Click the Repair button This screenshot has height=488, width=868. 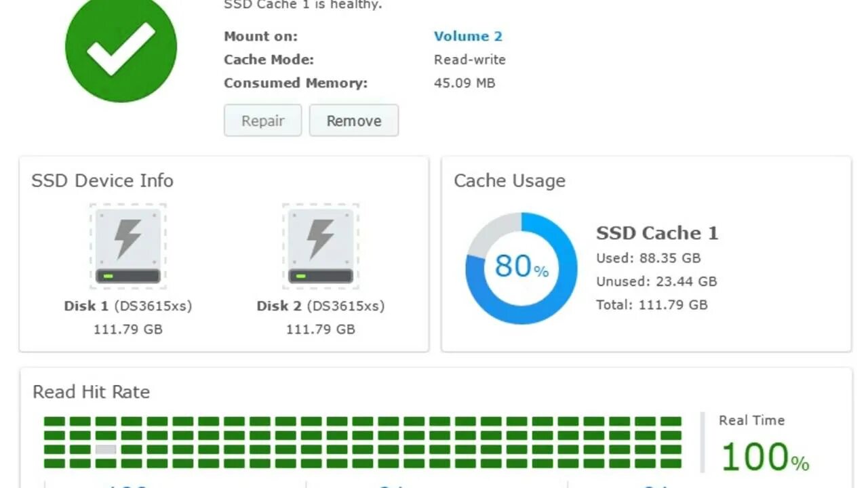pyautogui.click(x=262, y=121)
